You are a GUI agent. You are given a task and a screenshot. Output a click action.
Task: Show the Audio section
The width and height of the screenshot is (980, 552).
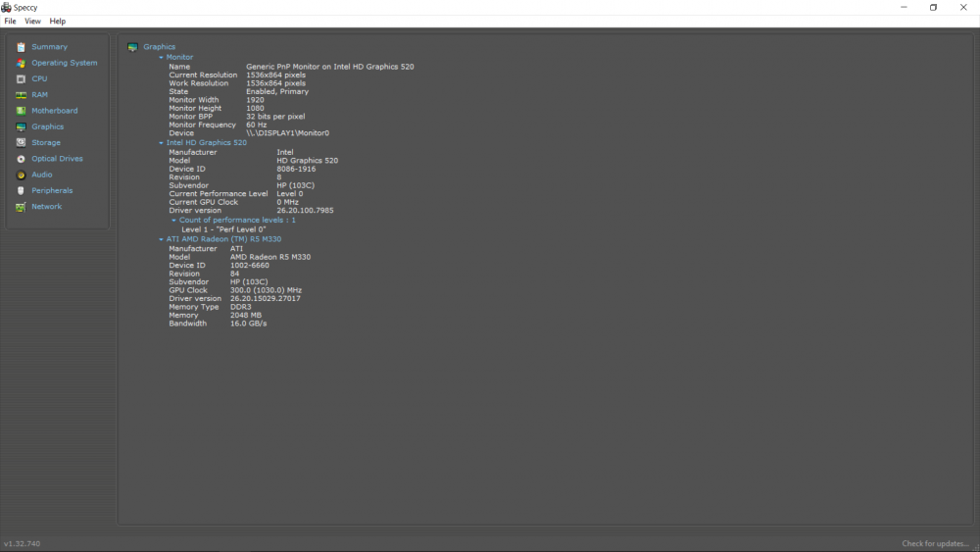click(42, 175)
